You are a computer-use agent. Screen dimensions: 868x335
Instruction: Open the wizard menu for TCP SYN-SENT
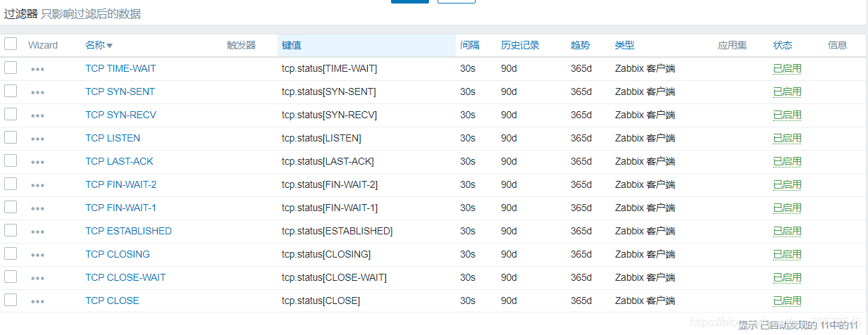coord(38,93)
